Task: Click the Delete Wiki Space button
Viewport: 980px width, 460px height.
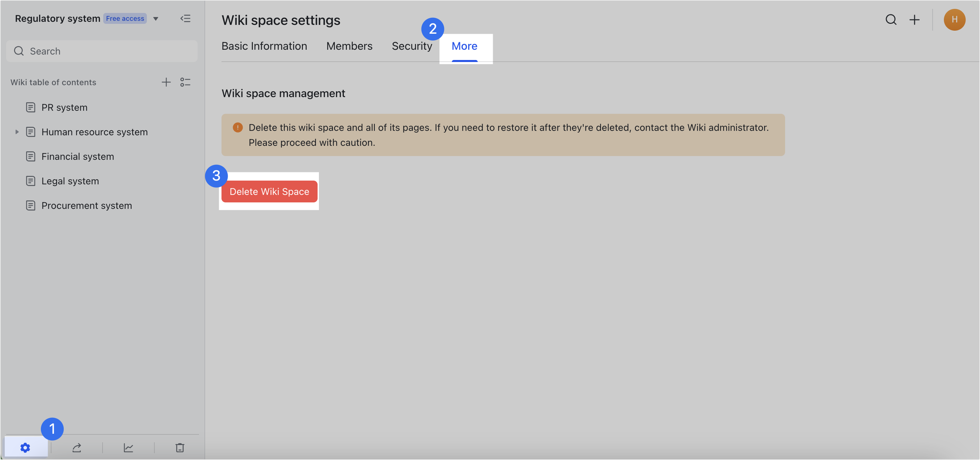Action: coord(269,191)
